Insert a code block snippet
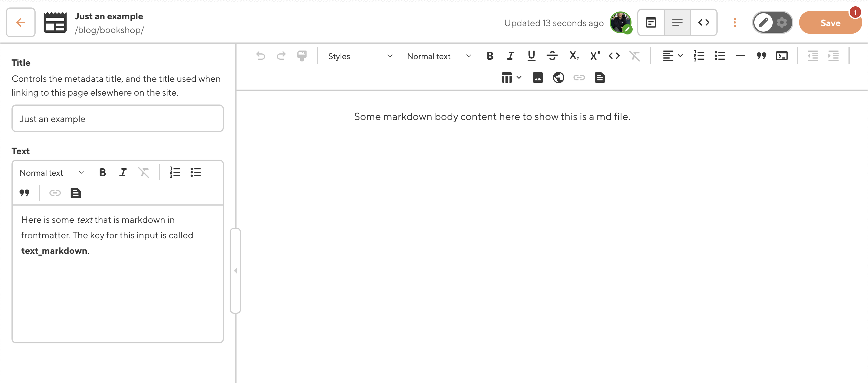This screenshot has height=383, width=868. pos(781,56)
